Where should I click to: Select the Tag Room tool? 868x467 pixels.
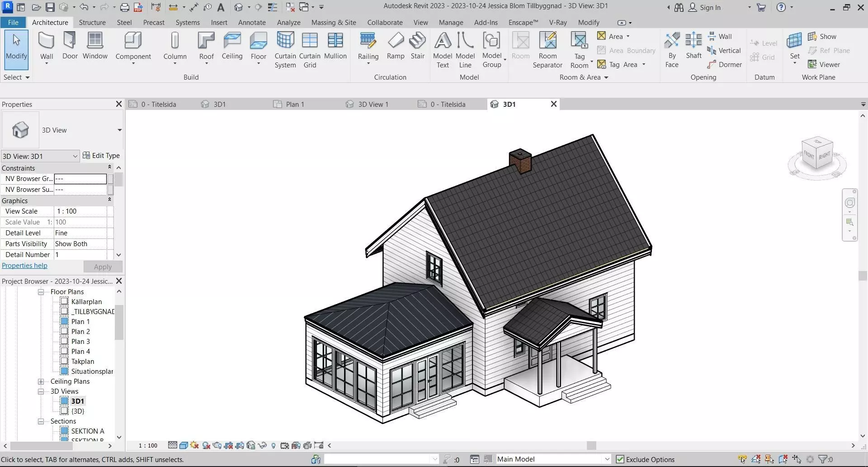coord(580,50)
